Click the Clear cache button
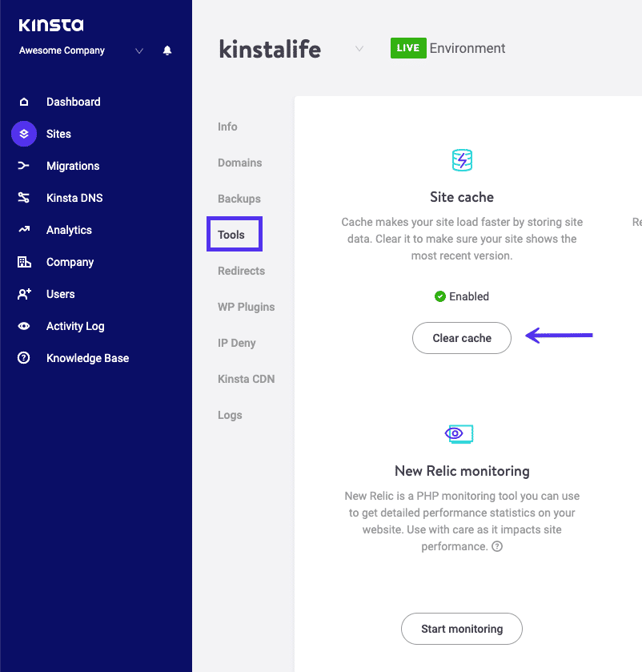642x672 pixels. pyautogui.click(x=462, y=338)
